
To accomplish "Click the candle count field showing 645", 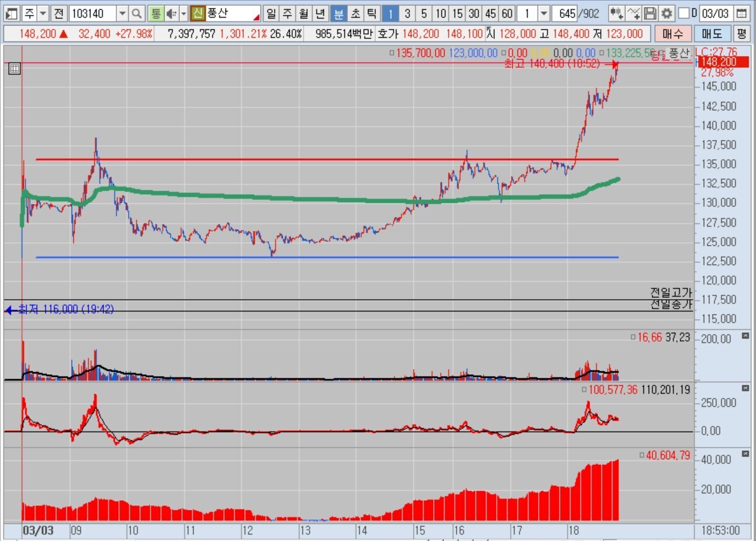I will [565, 13].
